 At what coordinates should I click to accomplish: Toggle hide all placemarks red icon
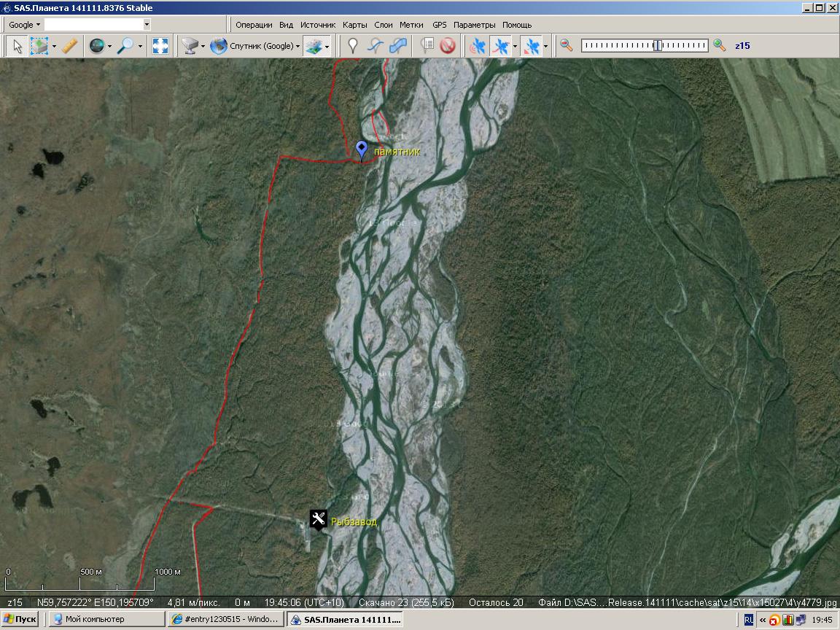pyautogui.click(x=448, y=46)
